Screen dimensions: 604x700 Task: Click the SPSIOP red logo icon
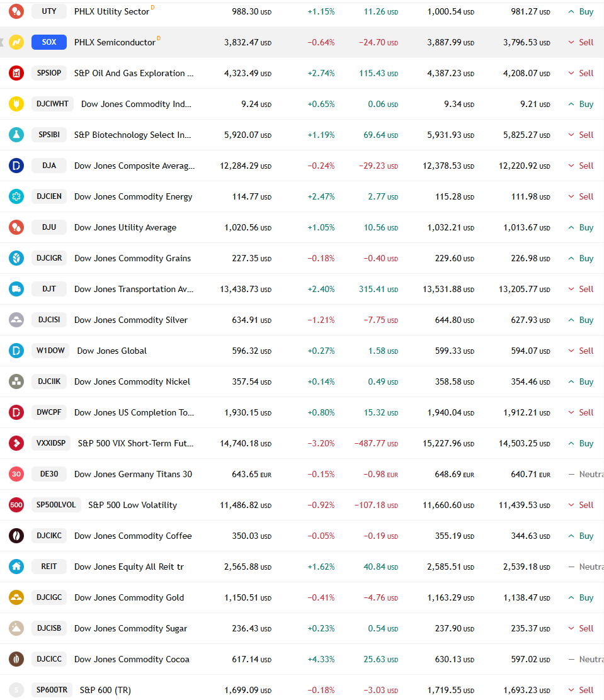[x=16, y=73]
